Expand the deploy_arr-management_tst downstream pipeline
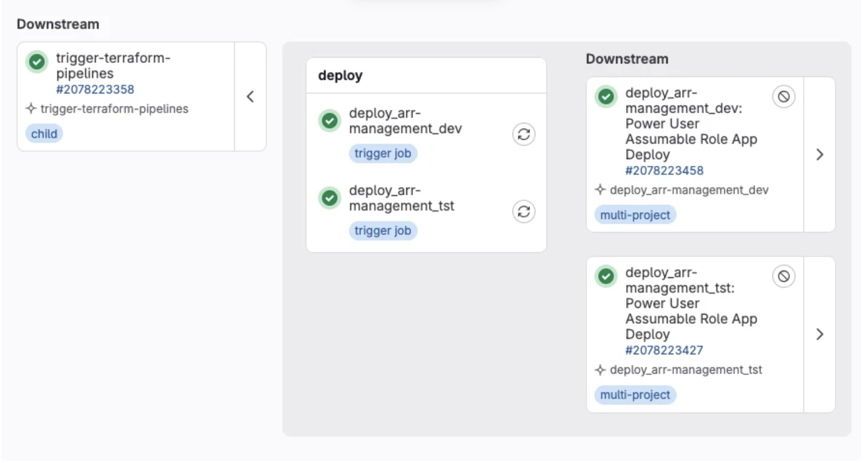 click(x=819, y=335)
